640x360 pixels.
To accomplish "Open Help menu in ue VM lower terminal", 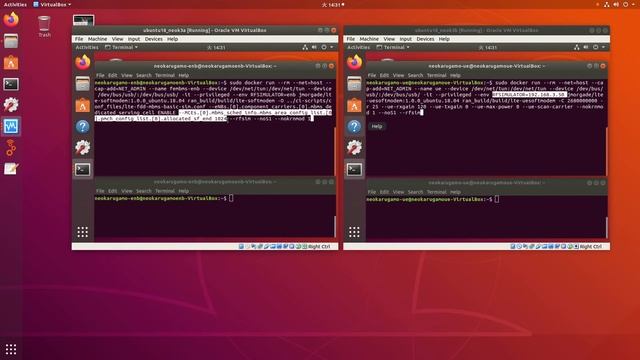I will pyautogui.click(x=455, y=192).
